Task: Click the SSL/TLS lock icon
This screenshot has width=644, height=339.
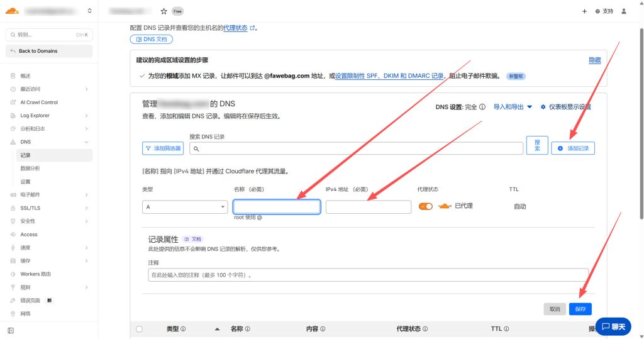Action: tap(13, 208)
